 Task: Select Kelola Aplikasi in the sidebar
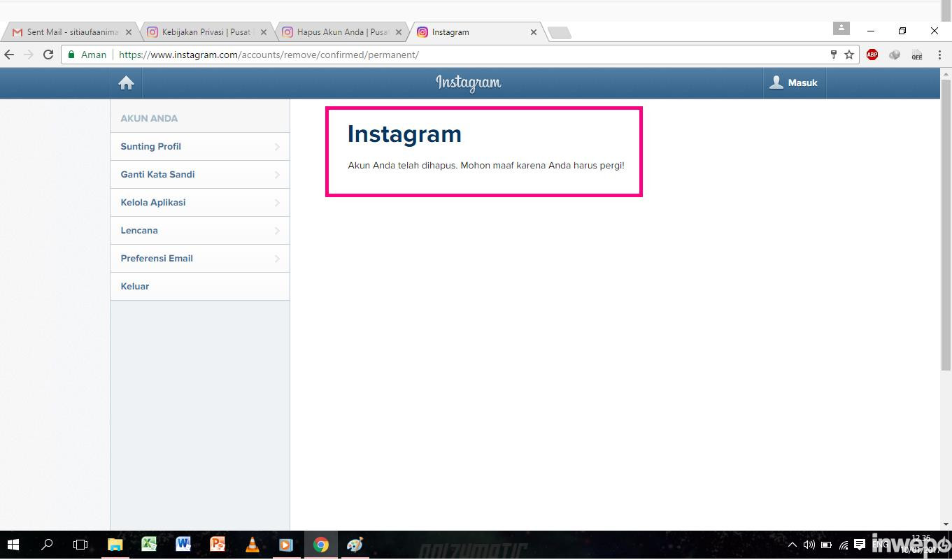[x=200, y=203]
